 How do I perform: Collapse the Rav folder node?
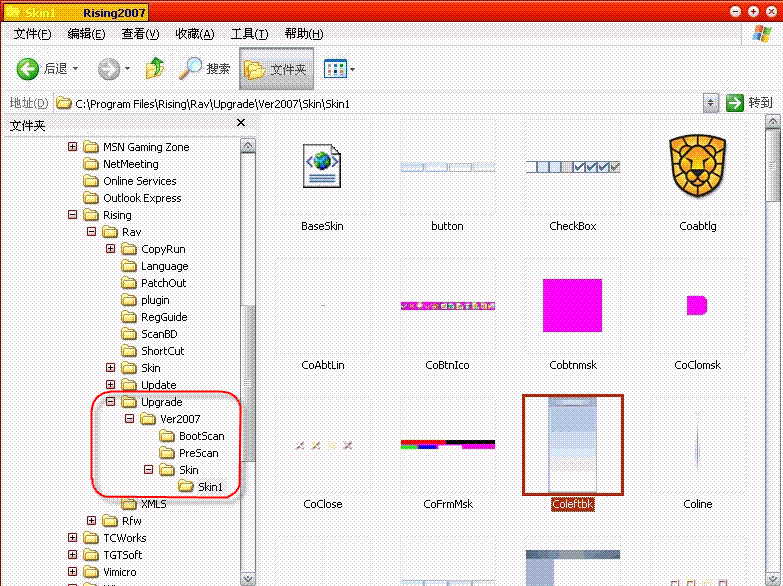click(91, 231)
